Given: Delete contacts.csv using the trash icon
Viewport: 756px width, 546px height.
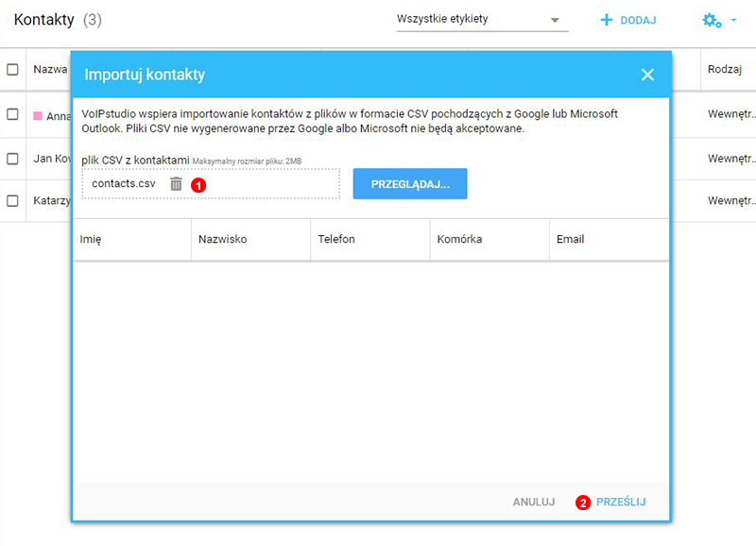Looking at the screenshot, I should tap(177, 184).
